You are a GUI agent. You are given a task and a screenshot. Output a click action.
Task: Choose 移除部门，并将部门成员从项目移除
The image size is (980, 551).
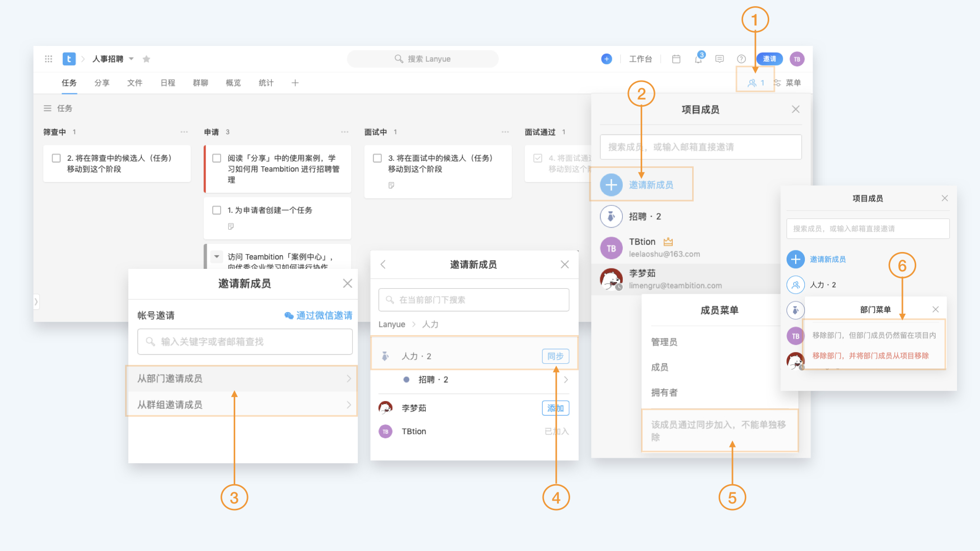tap(870, 356)
